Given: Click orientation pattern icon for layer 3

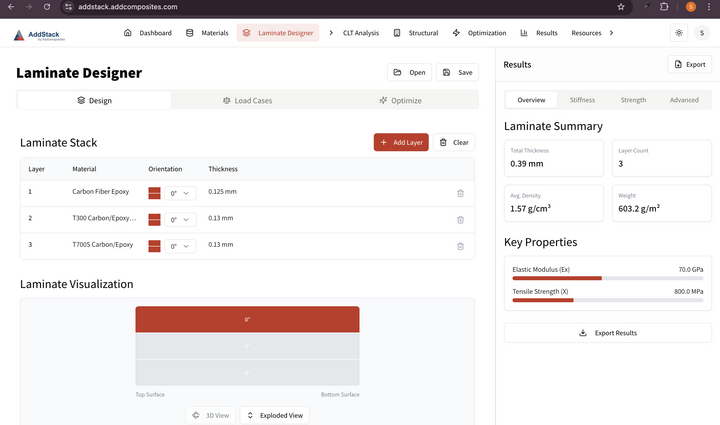Looking at the screenshot, I should pos(154,246).
